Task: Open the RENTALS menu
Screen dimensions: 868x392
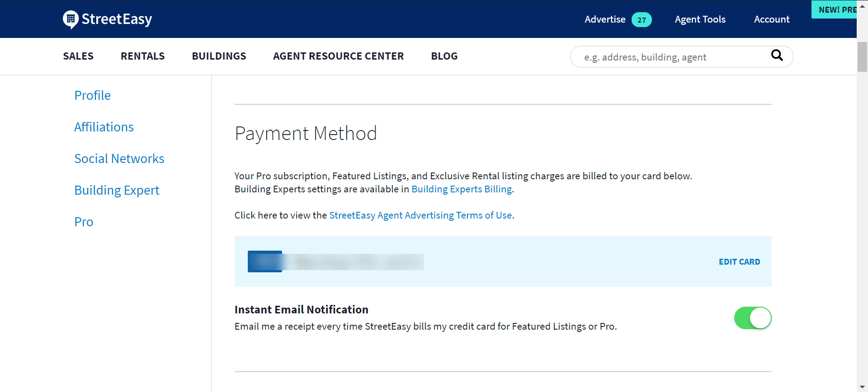Action: coord(143,56)
